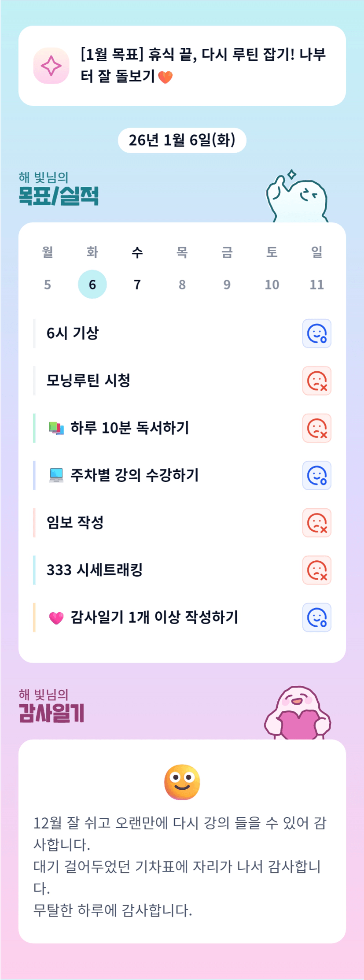Select the highlighted date 6 circle
This screenshot has width=364, height=980.
tap(92, 285)
